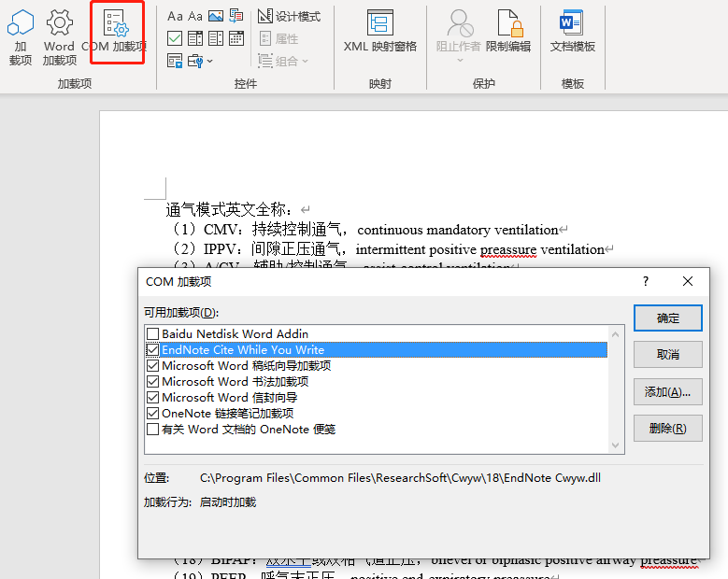This screenshot has height=579, width=728.
Task: Select OneNote 链接笔记加载项 row text
Action: point(227,413)
